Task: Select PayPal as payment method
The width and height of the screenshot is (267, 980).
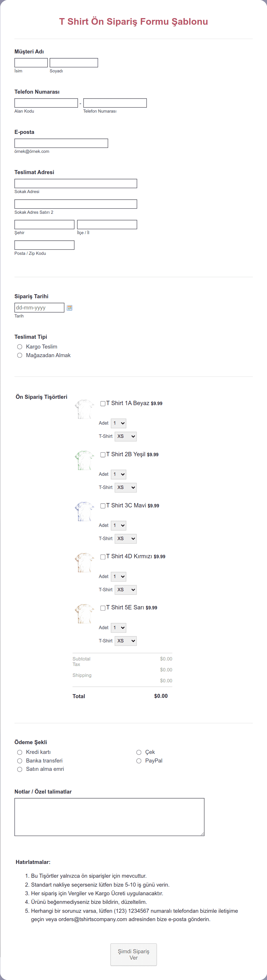Action: (x=139, y=761)
